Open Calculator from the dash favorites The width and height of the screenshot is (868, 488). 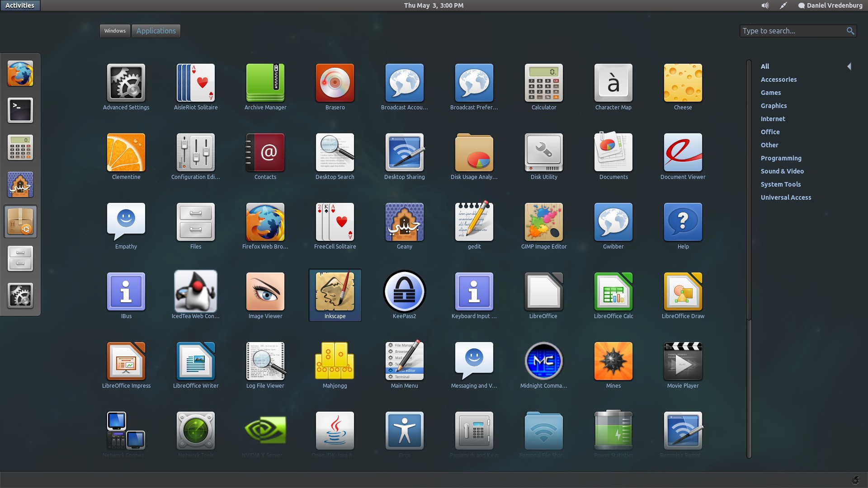[x=20, y=147]
